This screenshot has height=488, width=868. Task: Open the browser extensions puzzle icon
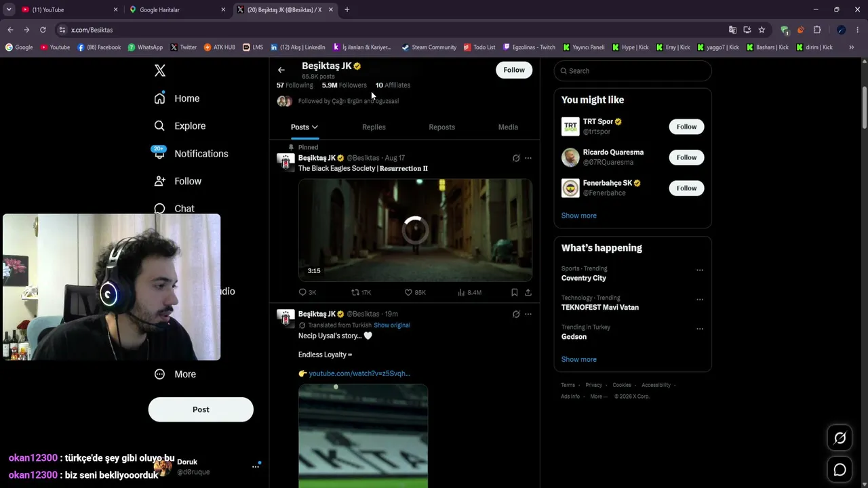click(x=817, y=30)
